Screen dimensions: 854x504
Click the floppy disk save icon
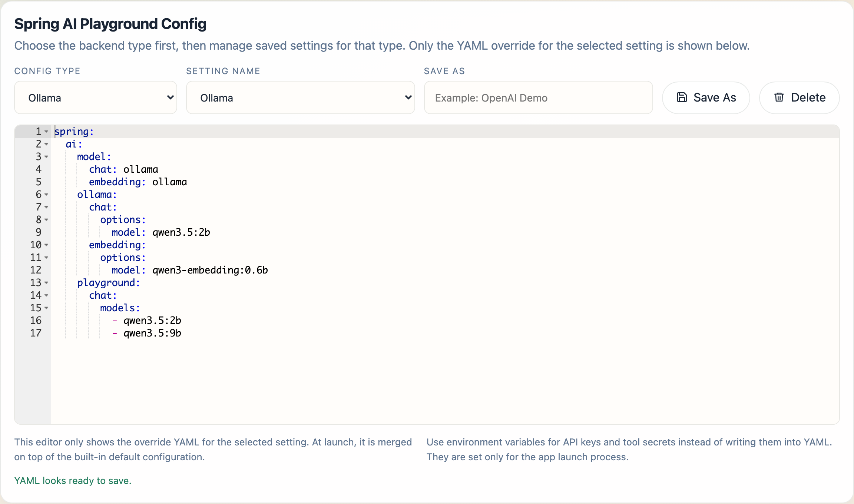pos(682,97)
